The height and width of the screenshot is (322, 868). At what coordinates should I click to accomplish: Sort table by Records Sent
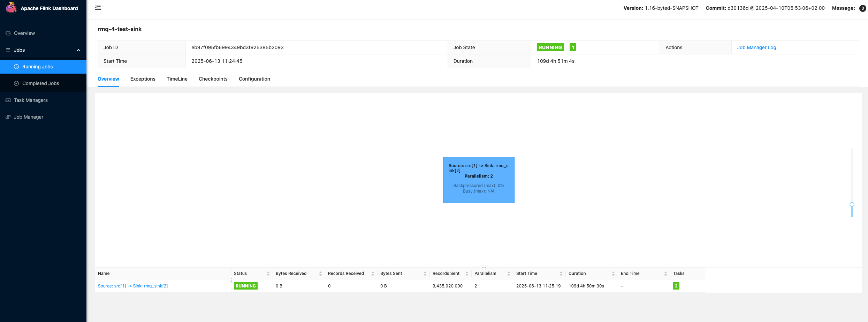[x=467, y=274]
